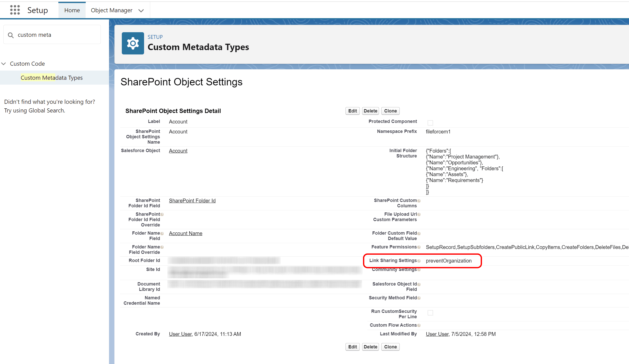Click help icon next to Folder Name Field

[x=162, y=233]
